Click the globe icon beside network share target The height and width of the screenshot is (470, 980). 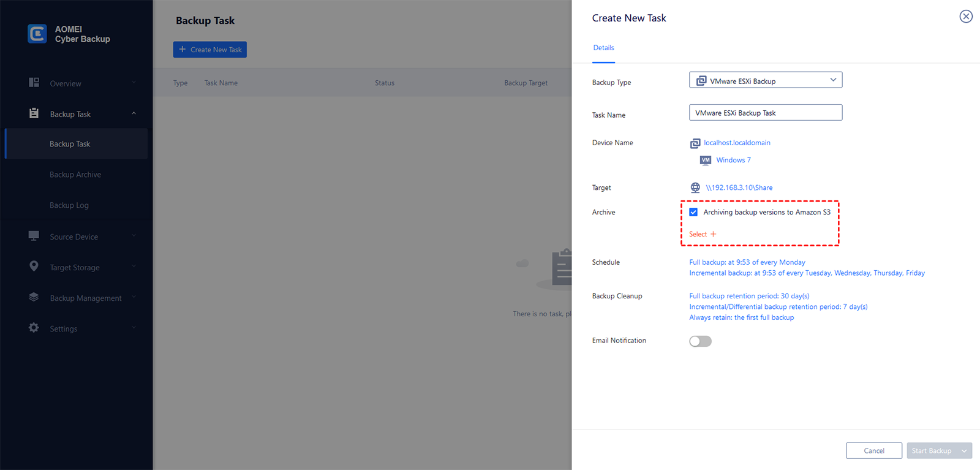click(x=695, y=188)
